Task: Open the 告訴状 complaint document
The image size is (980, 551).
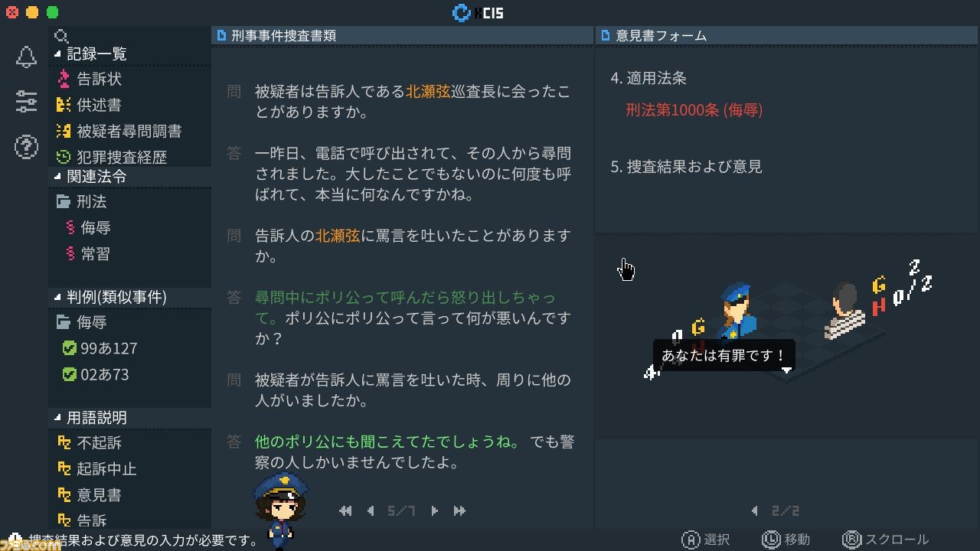Action: coord(89,80)
